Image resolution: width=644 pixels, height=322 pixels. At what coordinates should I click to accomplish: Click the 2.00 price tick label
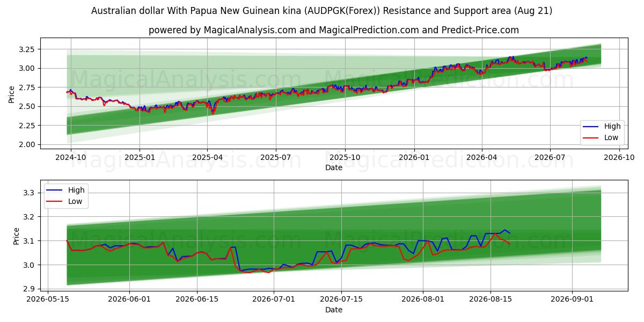coord(27,144)
